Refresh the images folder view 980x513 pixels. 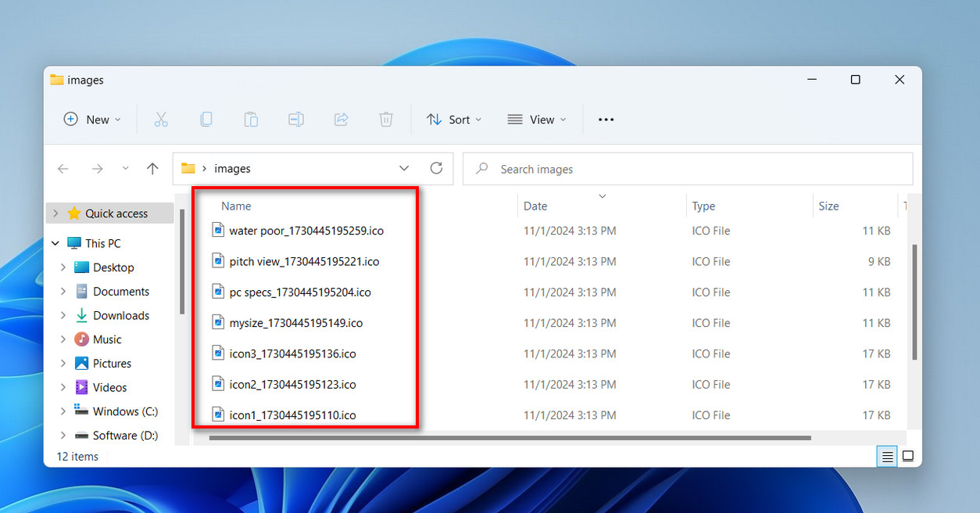[x=436, y=168]
